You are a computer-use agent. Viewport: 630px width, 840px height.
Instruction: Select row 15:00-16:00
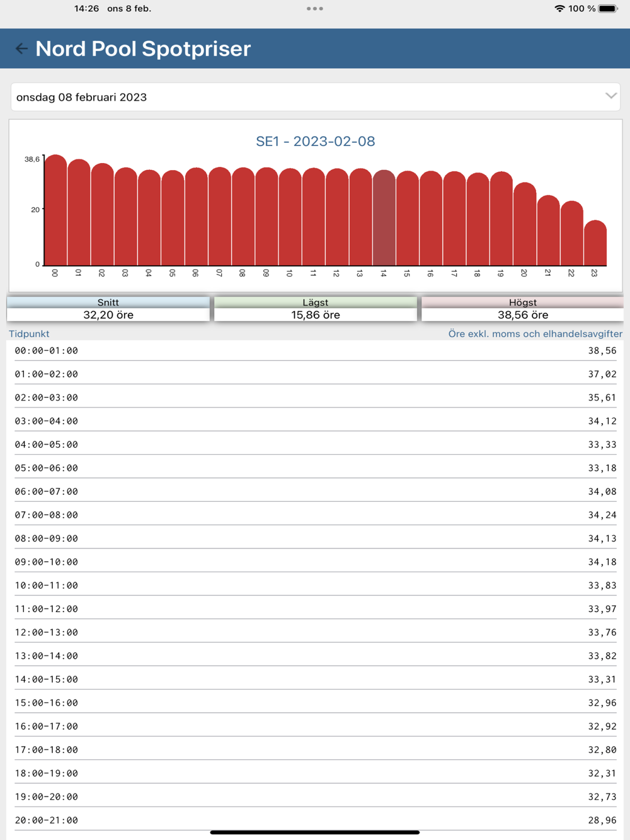coord(315,703)
